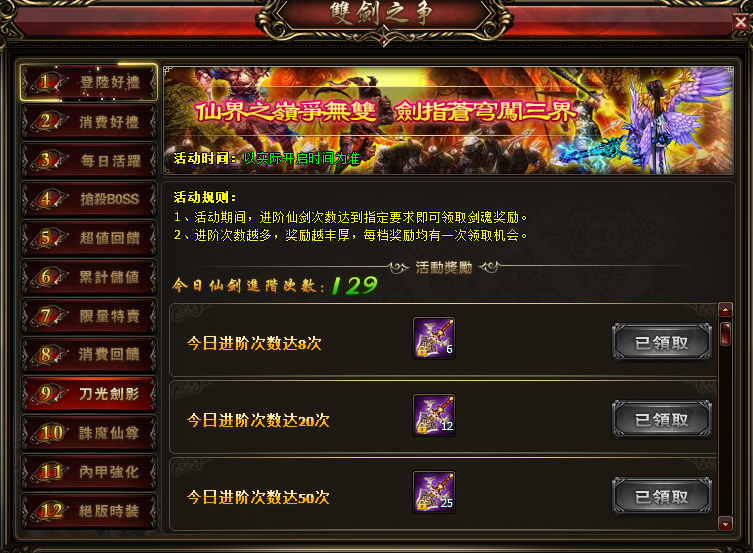Select the 限量特賣 tab

[89, 316]
